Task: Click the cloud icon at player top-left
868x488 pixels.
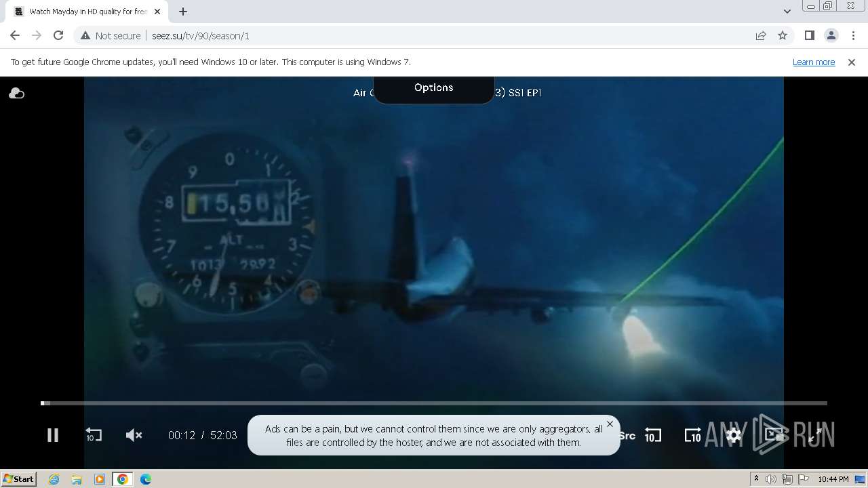Action: [17, 94]
